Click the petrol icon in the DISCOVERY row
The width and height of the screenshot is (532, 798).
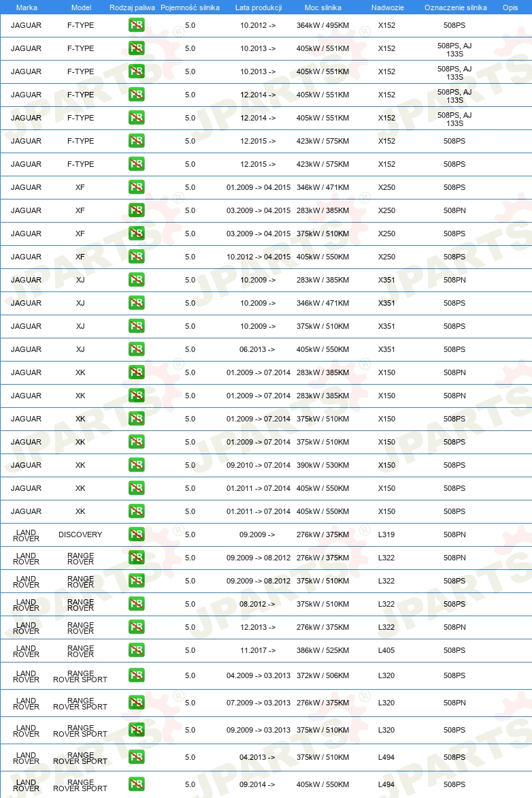[x=136, y=534]
